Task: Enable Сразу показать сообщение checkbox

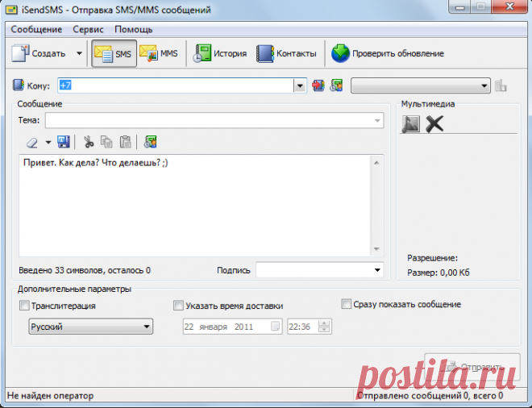Action: [x=346, y=304]
